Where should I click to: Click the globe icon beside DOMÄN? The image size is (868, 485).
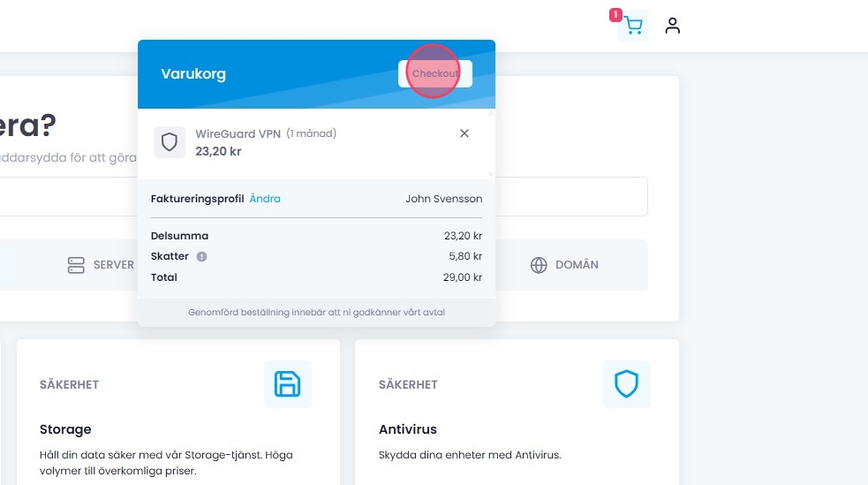click(539, 265)
